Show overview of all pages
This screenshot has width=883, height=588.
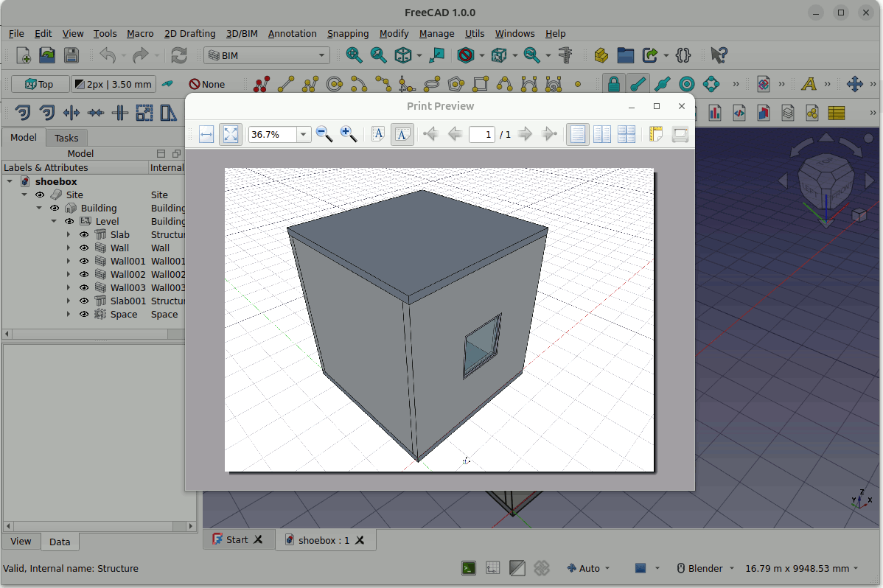(627, 134)
